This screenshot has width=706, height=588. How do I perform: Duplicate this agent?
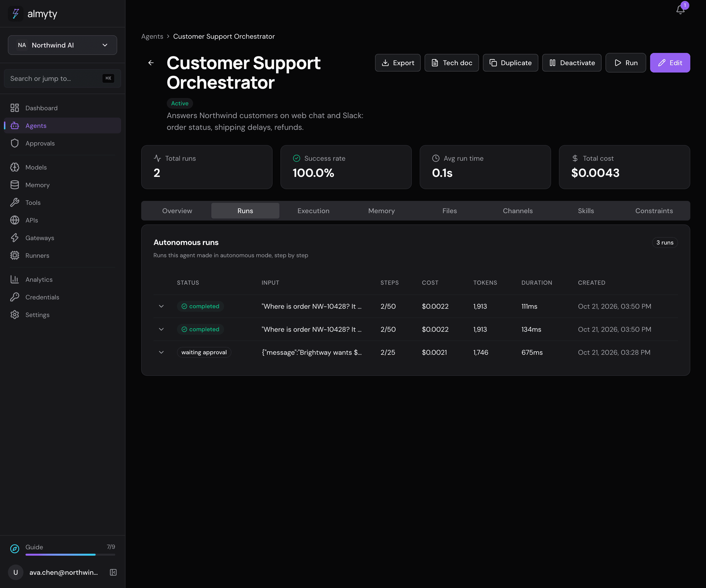point(510,63)
